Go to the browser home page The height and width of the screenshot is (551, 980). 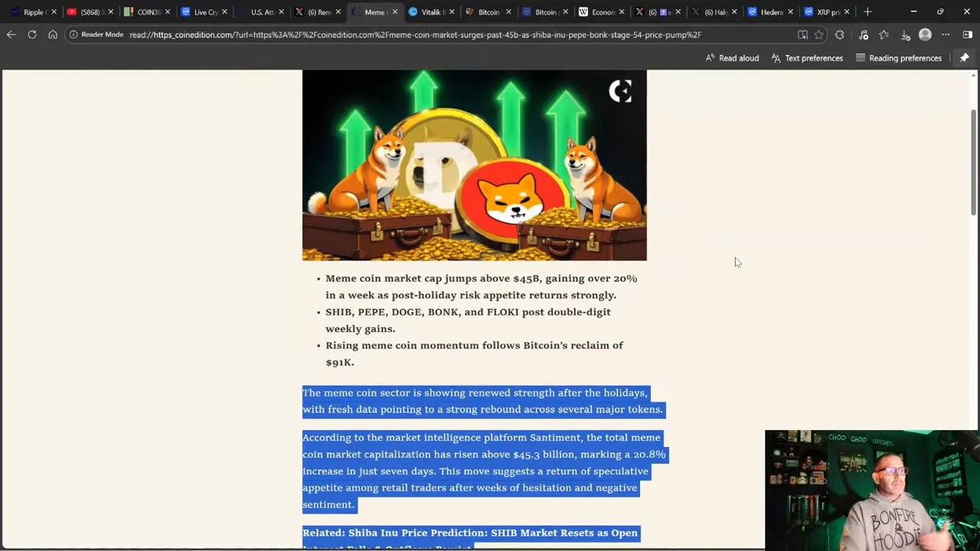(52, 34)
